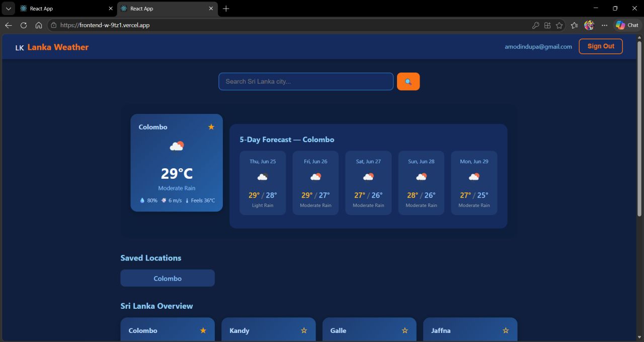Click the 29°C temperature reading
644x342 pixels.
pyautogui.click(x=177, y=174)
